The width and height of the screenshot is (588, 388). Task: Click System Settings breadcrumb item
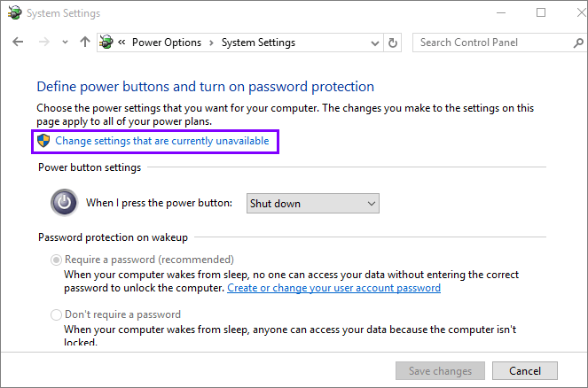coord(258,43)
